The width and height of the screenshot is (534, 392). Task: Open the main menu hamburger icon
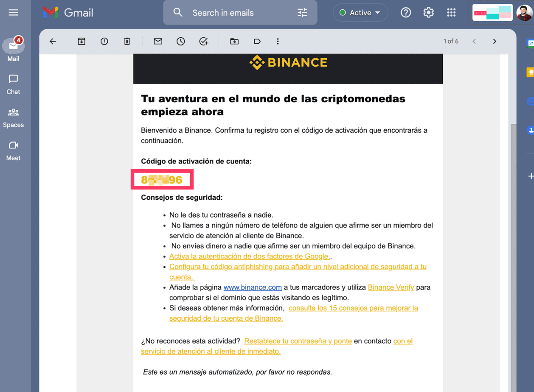[x=14, y=13]
